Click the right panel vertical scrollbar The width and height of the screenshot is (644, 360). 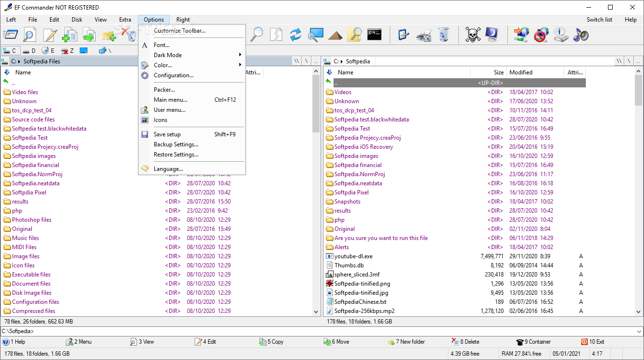click(639, 192)
